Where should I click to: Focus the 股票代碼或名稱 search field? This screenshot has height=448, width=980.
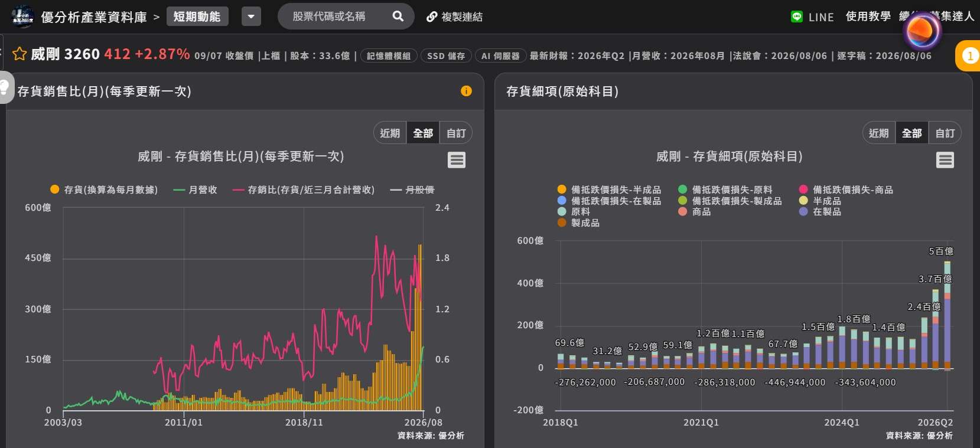346,17
